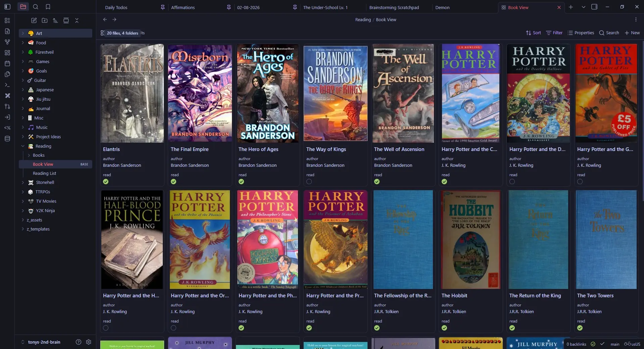Click the new folder icon above file list
Viewport: 644px width, 349px height.
(x=45, y=20)
